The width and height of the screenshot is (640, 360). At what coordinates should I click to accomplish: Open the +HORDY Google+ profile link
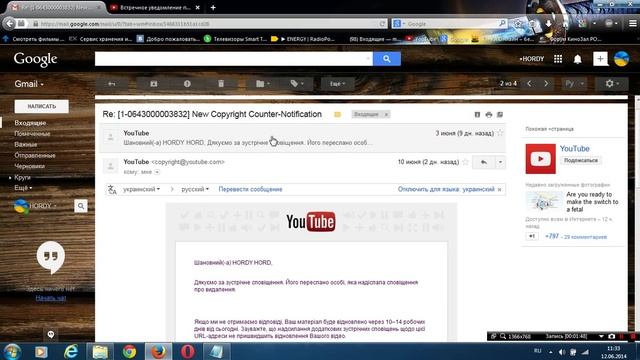tap(532, 59)
